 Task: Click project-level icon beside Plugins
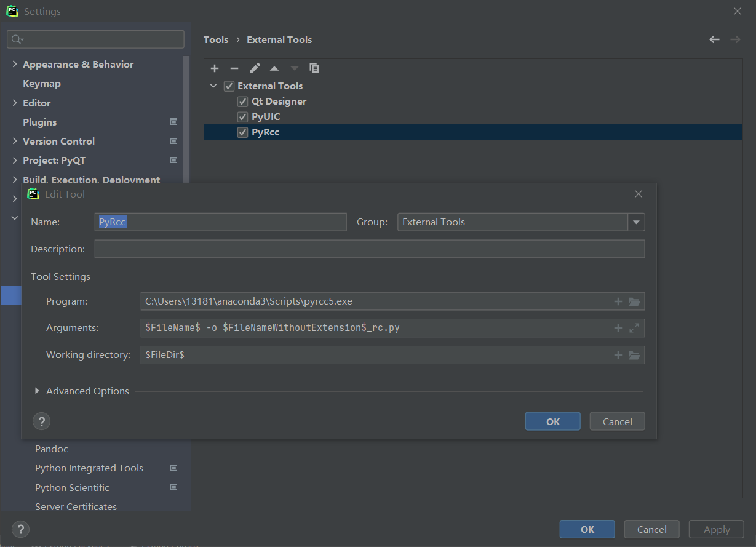click(x=173, y=122)
